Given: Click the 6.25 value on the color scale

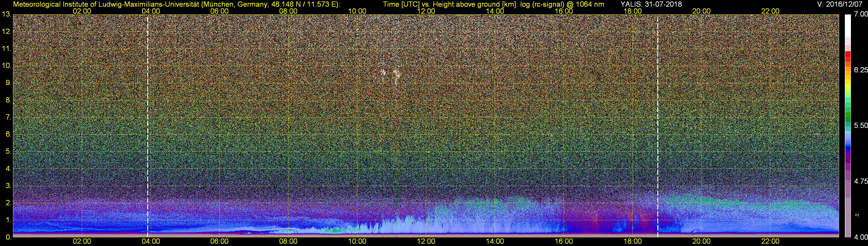Looking at the screenshot, I should pos(861,70).
